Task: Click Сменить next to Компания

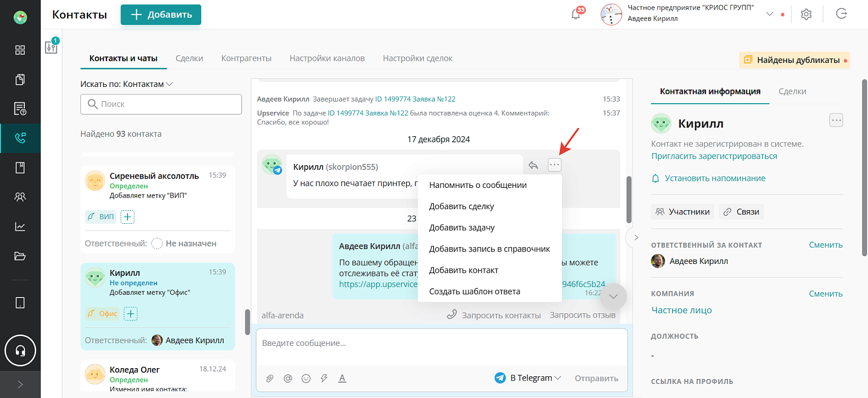Action: tap(826, 294)
